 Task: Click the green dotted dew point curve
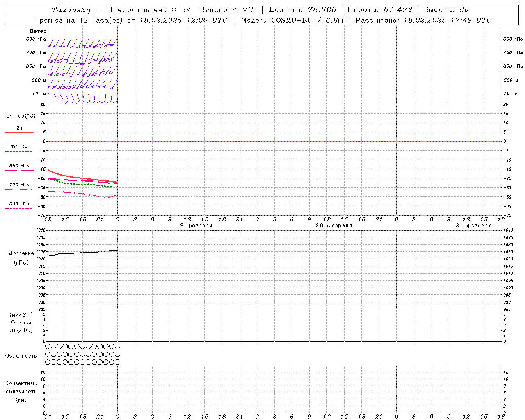(82, 184)
